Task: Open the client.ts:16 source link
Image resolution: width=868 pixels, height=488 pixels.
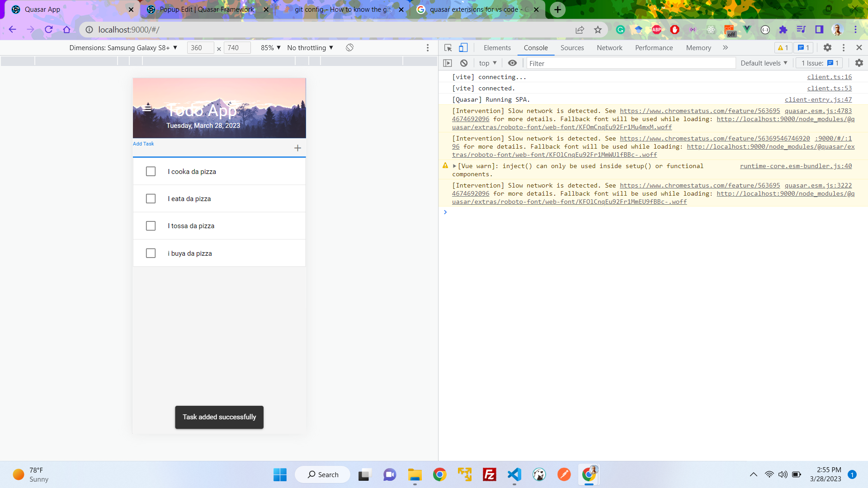Action: pos(829,77)
